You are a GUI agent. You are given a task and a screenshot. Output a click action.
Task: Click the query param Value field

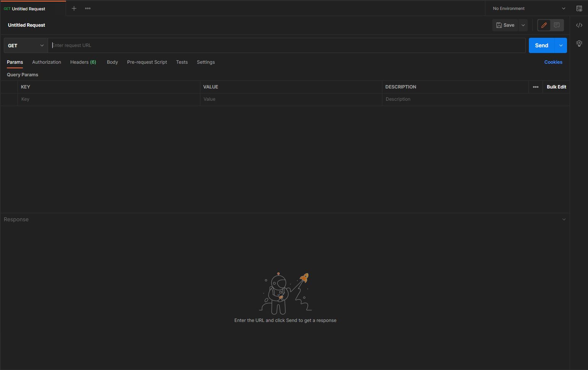coord(291,99)
